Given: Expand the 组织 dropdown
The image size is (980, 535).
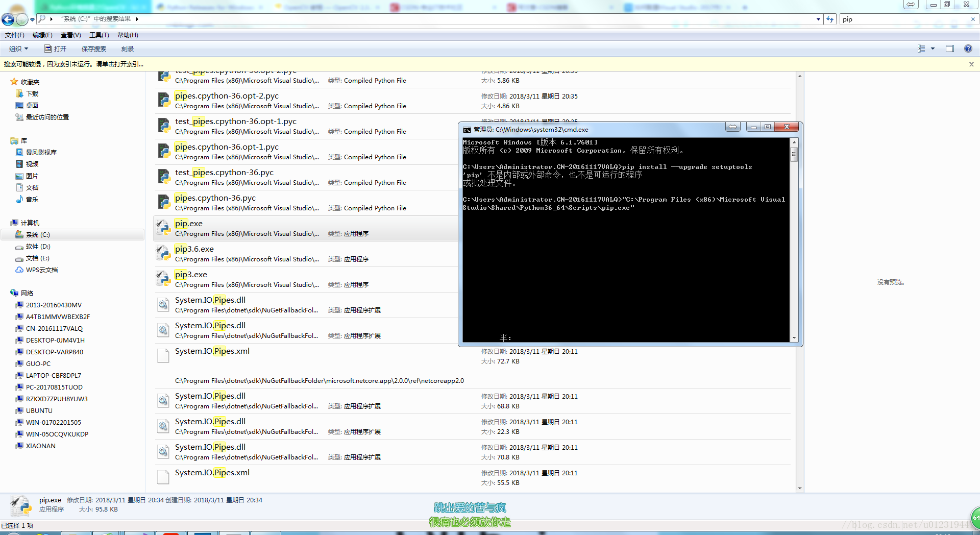Looking at the screenshot, I should 19,49.
